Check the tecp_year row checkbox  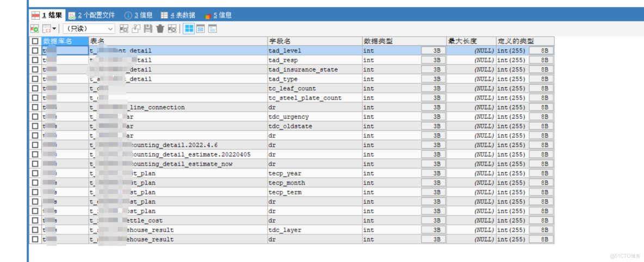tap(35, 173)
